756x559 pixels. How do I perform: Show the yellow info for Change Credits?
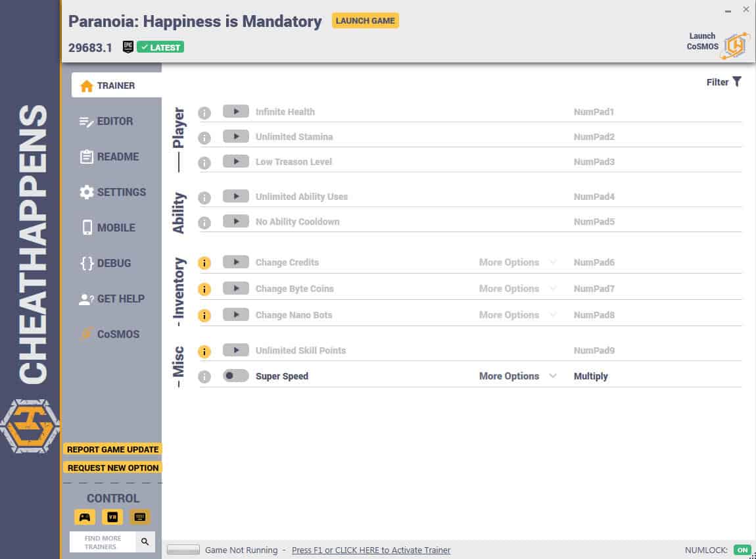point(204,263)
